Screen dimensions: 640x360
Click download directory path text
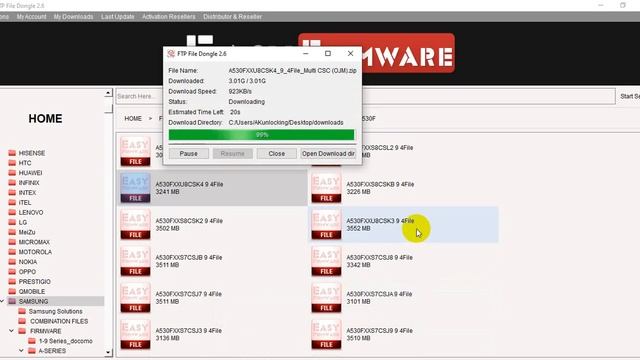click(286, 122)
